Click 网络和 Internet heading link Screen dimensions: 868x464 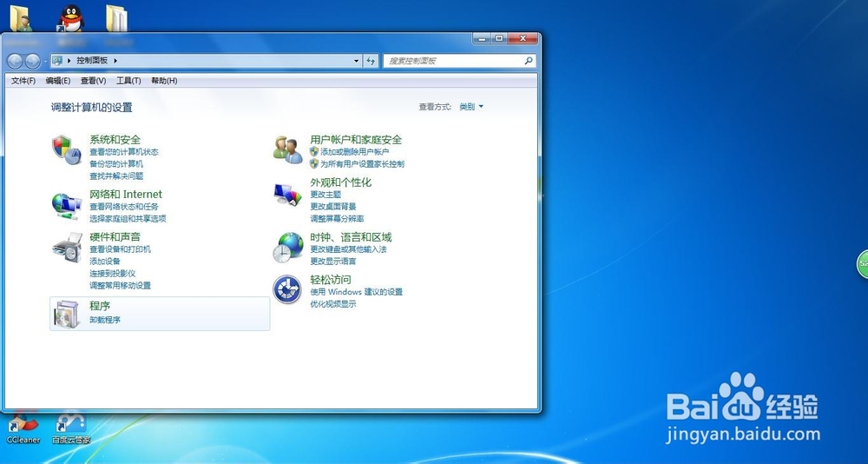126,194
